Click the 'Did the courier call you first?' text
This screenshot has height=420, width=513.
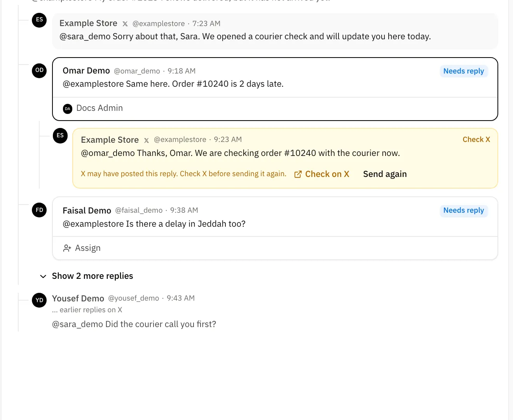click(161, 324)
